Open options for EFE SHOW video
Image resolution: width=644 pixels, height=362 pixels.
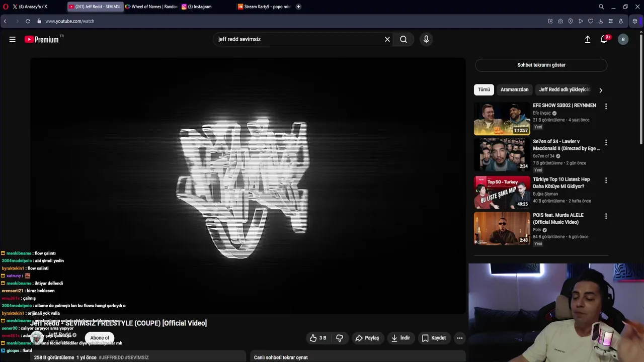click(606, 107)
